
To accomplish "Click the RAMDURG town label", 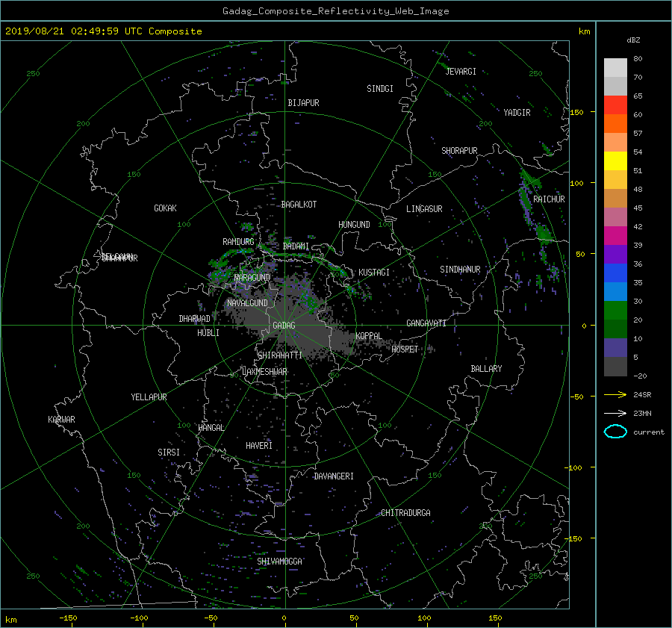I will pyautogui.click(x=238, y=242).
